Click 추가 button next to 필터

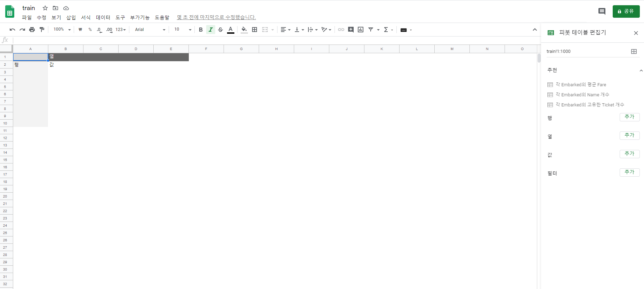pos(629,172)
